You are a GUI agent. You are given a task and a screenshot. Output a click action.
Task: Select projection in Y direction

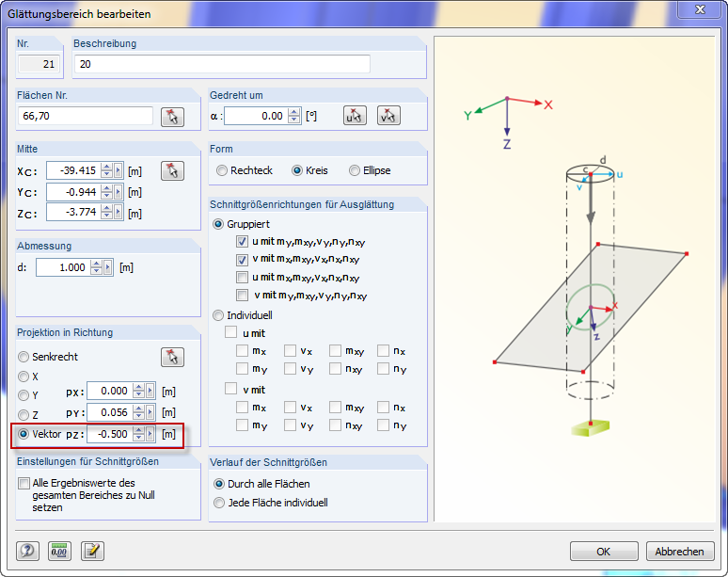click(24, 395)
